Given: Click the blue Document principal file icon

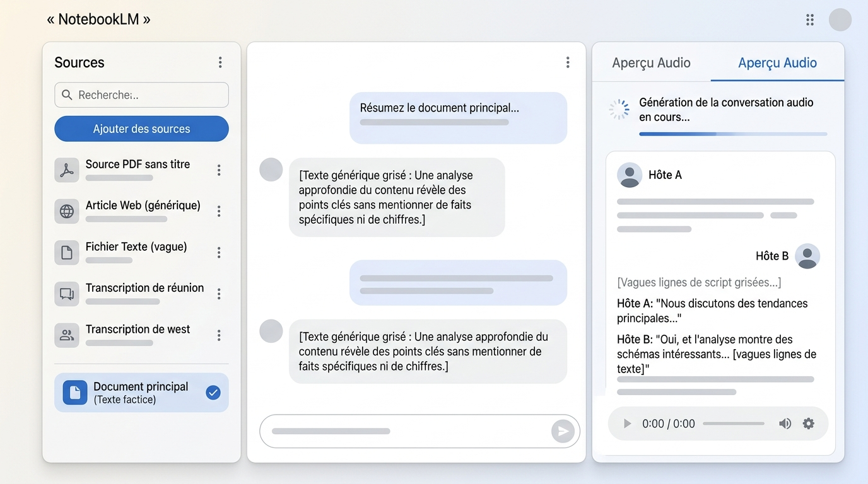Looking at the screenshot, I should pyautogui.click(x=75, y=393).
